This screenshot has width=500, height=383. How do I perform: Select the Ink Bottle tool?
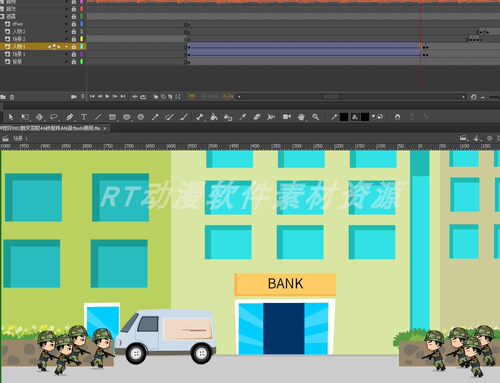pyautogui.click(x=228, y=117)
